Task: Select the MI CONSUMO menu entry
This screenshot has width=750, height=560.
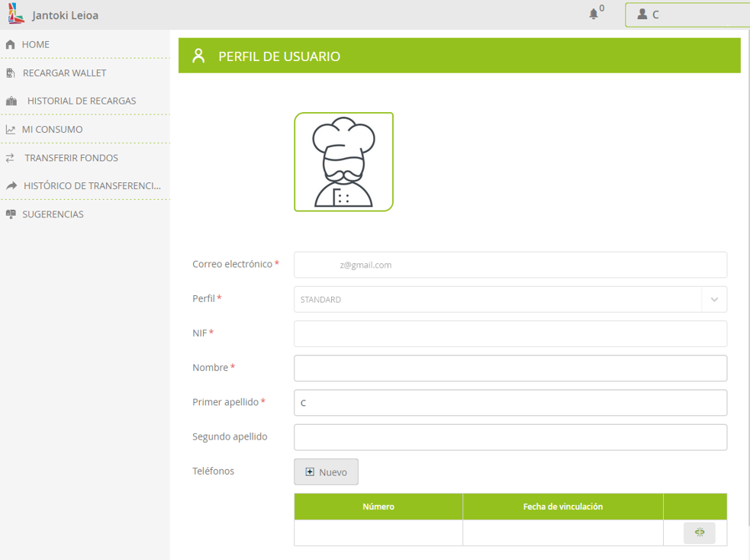Action: coord(52,130)
